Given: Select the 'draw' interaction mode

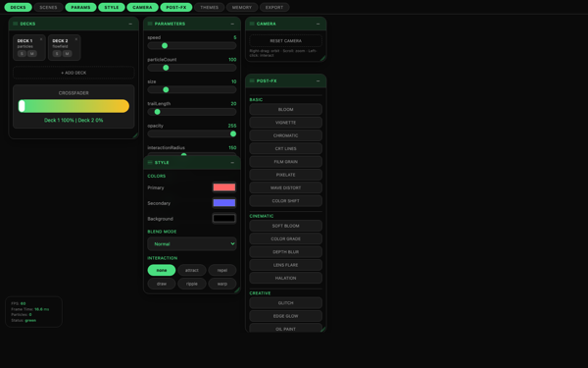Looking at the screenshot, I should (x=162, y=284).
